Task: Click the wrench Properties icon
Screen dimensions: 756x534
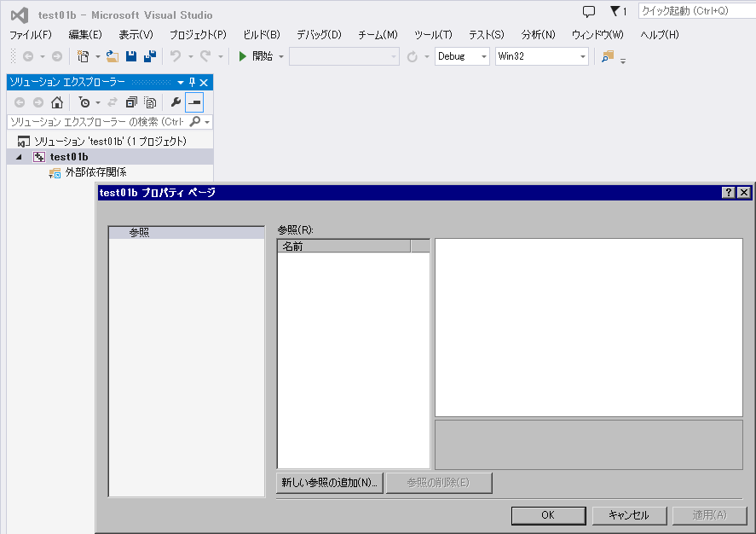Action: click(176, 102)
